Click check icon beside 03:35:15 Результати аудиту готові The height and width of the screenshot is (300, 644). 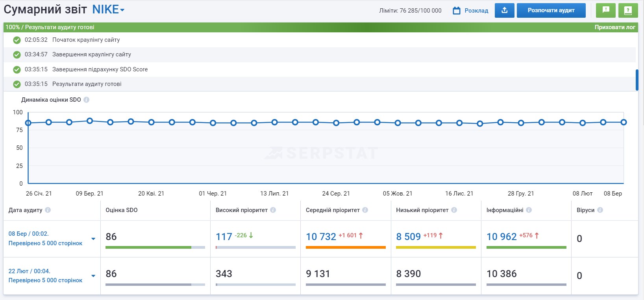tap(17, 84)
